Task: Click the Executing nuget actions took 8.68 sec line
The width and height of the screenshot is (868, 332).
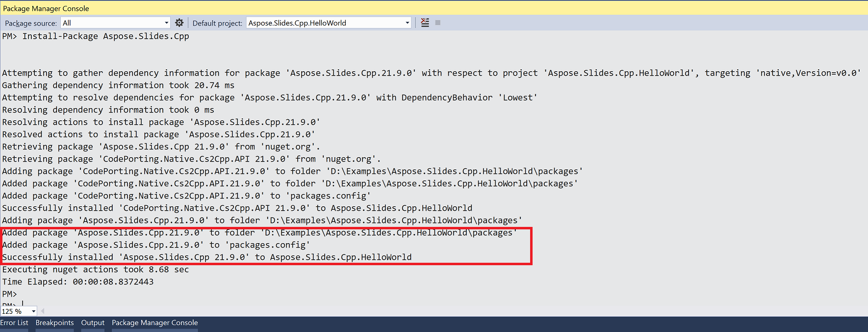Action: click(x=96, y=270)
